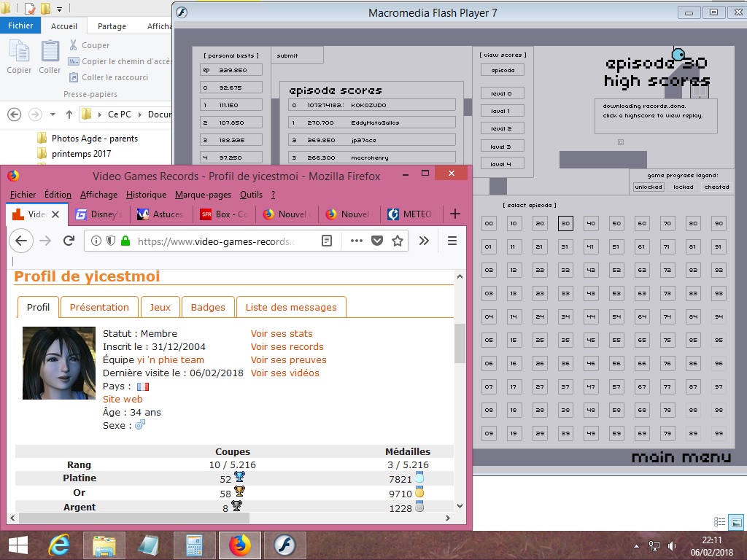The image size is (747, 560).
Task: Open the Firefox hamburger menu
Action: (x=452, y=241)
